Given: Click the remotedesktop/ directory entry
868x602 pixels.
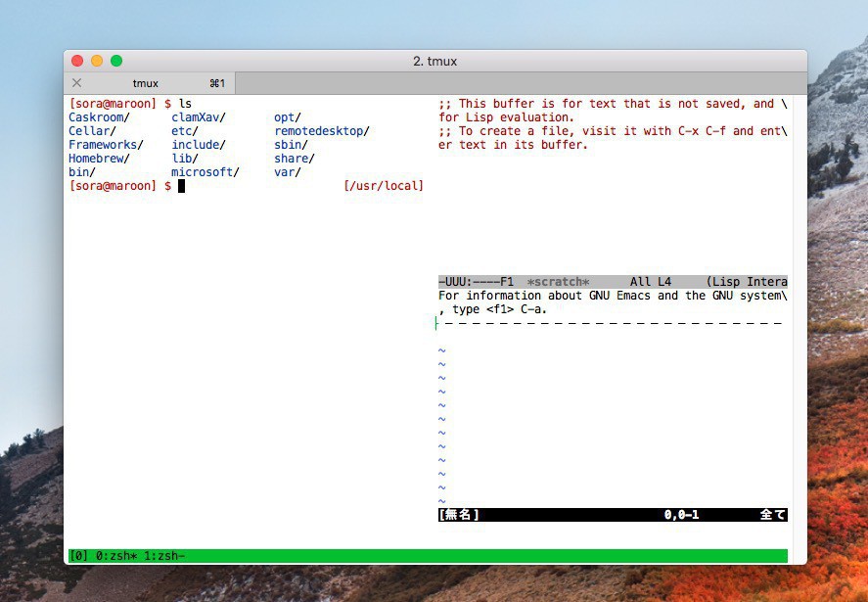Looking at the screenshot, I should click(321, 131).
